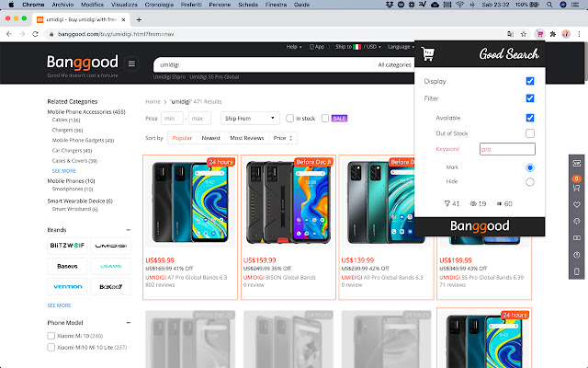The image size is (588, 368).
Task: Click the Home breadcrumb link
Action: 153,102
